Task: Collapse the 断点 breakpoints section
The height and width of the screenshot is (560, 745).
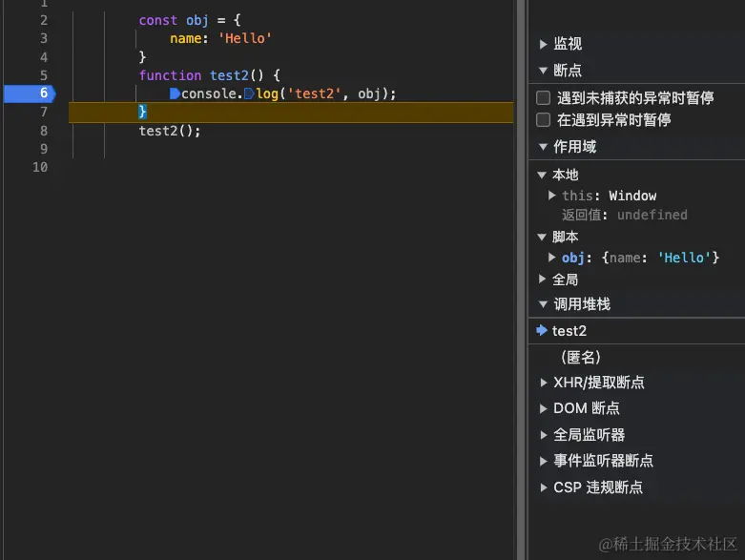Action: point(543,71)
